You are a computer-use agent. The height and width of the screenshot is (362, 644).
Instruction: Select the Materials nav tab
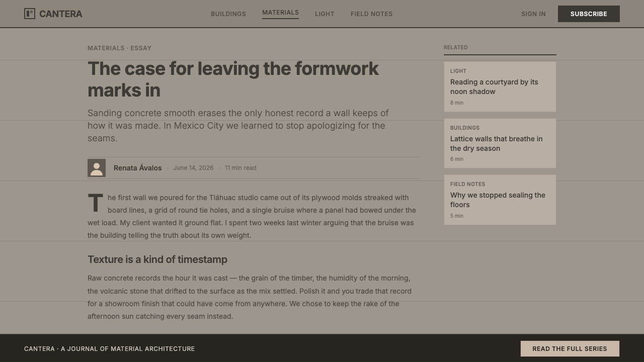coord(280,13)
